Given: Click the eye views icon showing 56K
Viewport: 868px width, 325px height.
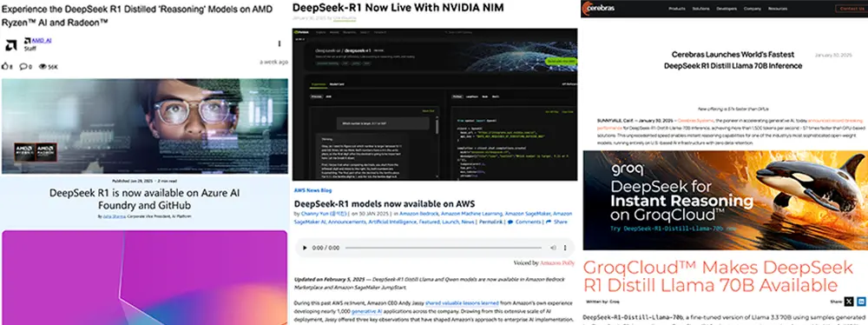Looking at the screenshot, I should (42, 67).
